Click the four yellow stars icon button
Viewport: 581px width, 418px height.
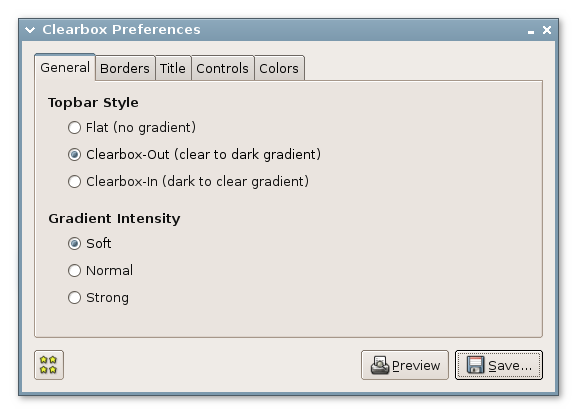point(49,365)
